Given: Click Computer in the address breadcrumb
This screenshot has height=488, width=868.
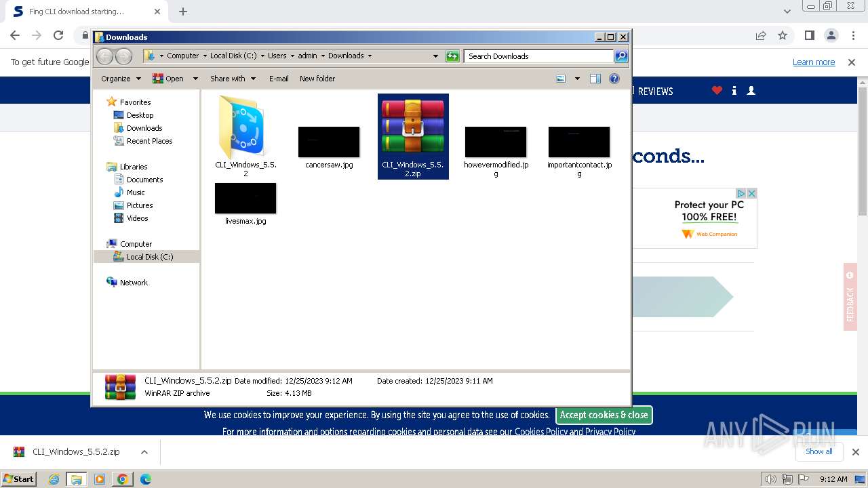Looking at the screenshot, I should point(183,56).
